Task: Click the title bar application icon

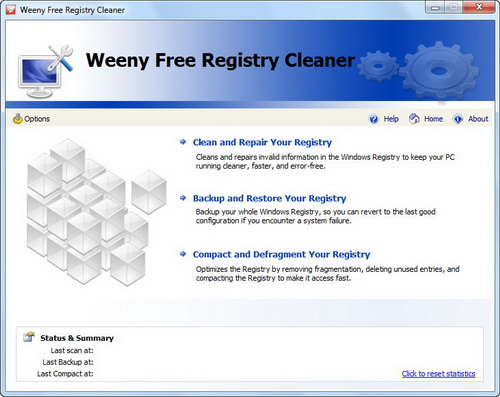Action: coord(11,10)
